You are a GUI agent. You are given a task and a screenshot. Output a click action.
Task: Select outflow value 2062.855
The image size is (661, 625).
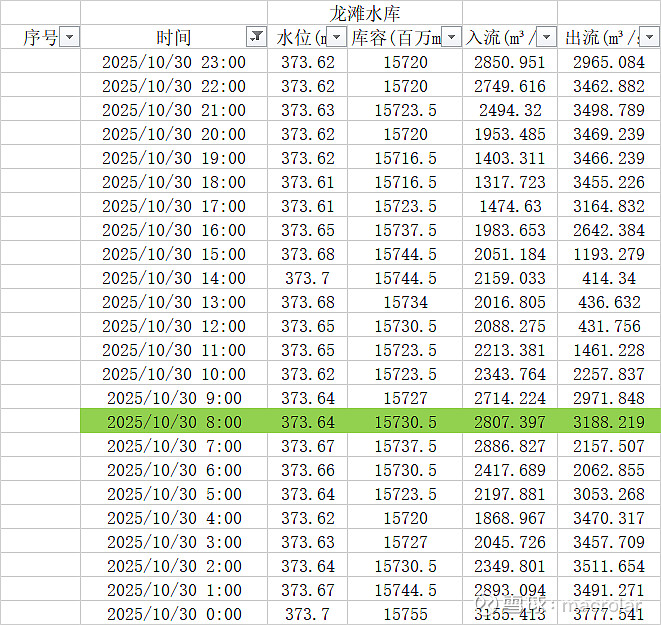[609, 470]
